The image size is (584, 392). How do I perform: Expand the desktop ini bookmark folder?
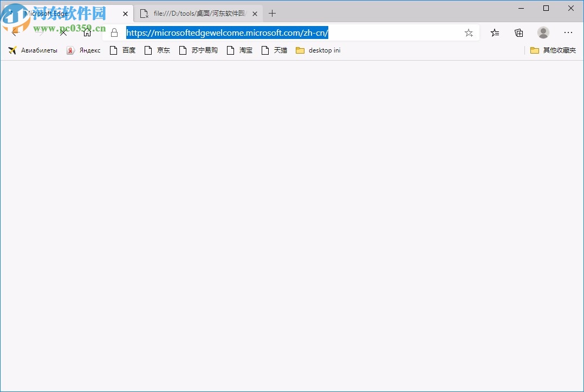(318, 50)
